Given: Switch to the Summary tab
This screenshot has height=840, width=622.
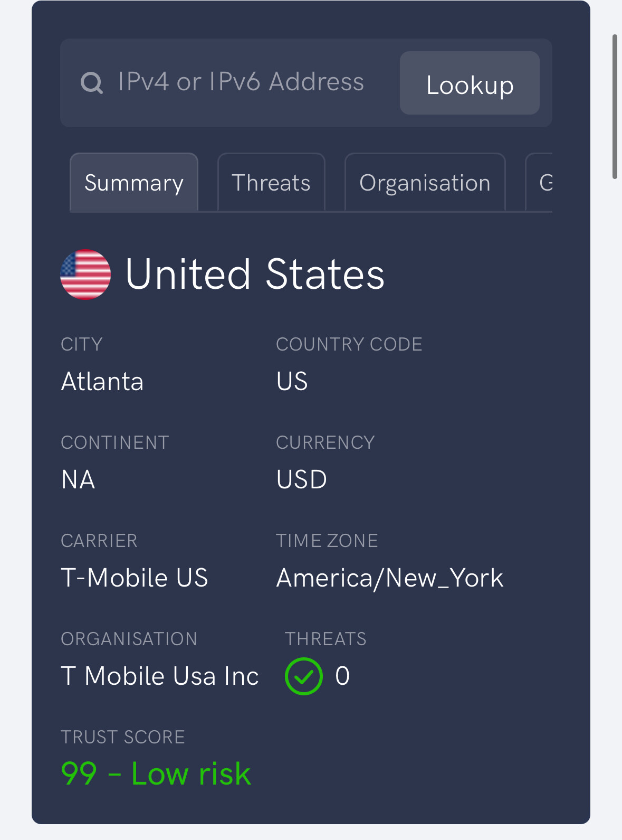Looking at the screenshot, I should pyautogui.click(x=134, y=183).
